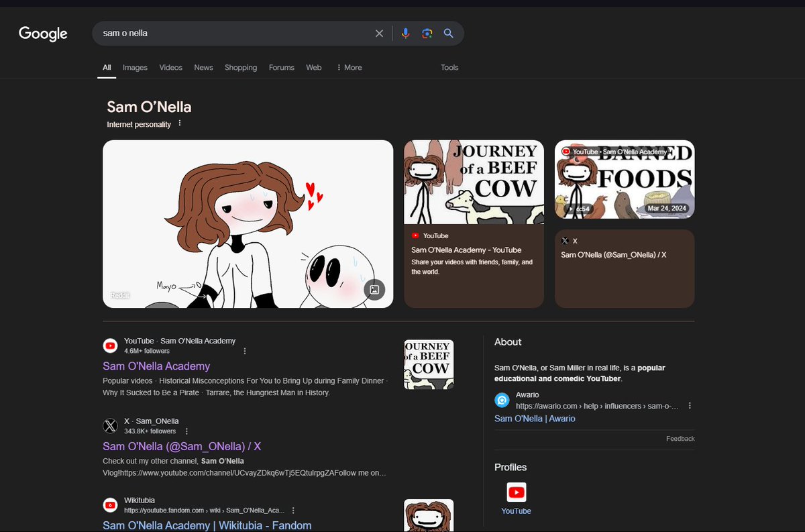This screenshot has width=805, height=532.
Task: Open the image viewer icon on Reddit picture
Action: [375, 289]
